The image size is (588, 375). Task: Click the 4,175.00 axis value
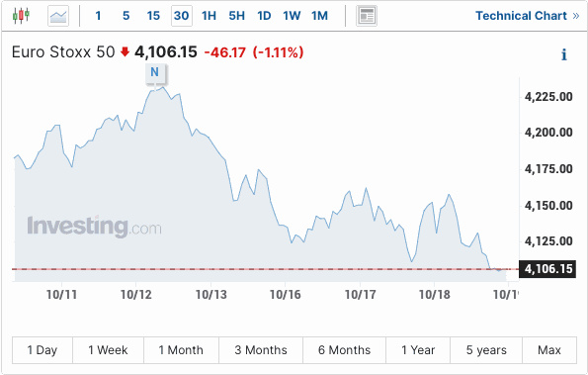(548, 169)
